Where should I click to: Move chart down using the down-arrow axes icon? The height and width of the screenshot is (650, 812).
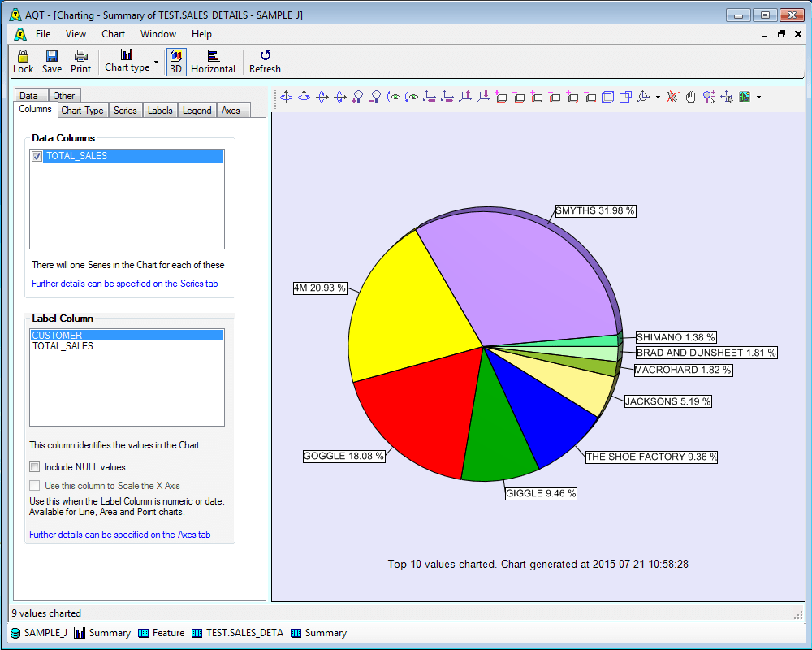(483, 97)
